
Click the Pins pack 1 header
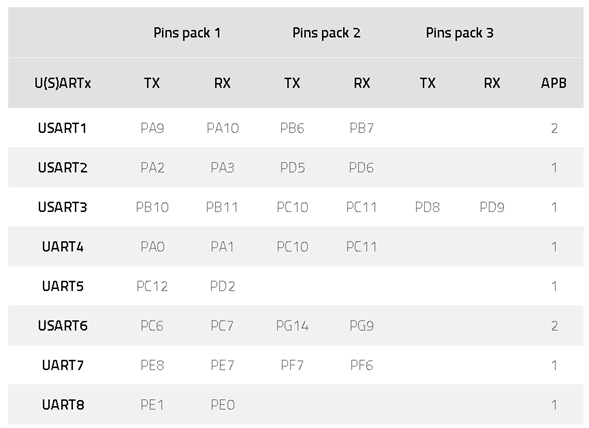click(x=187, y=33)
